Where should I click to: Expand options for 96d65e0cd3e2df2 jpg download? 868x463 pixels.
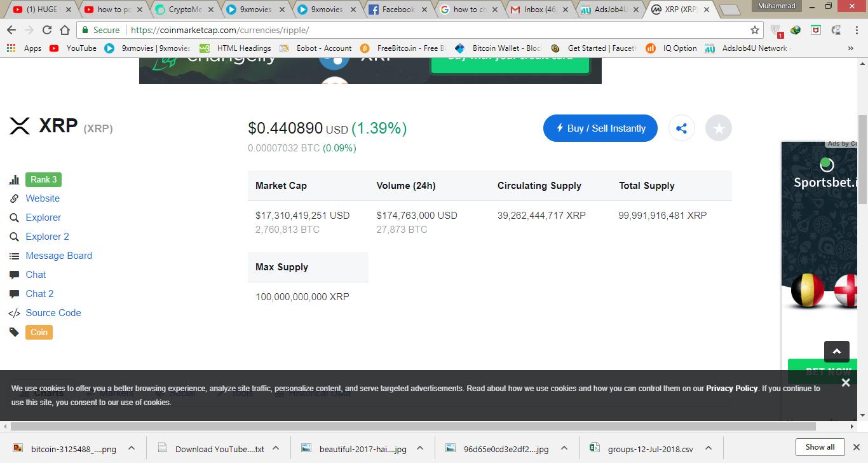click(564, 448)
